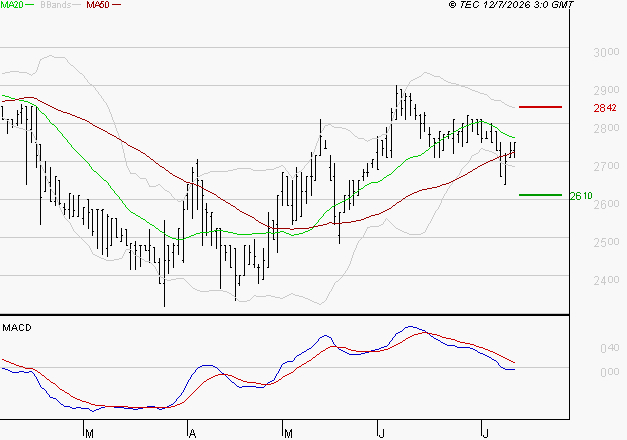The height and width of the screenshot is (440, 627).
Task: Click the 2700 price axis label
Action: [606, 166]
